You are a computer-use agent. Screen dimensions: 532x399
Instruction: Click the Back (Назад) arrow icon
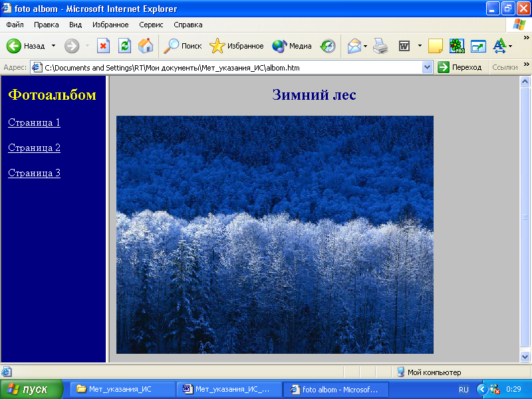(x=14, y=46)
